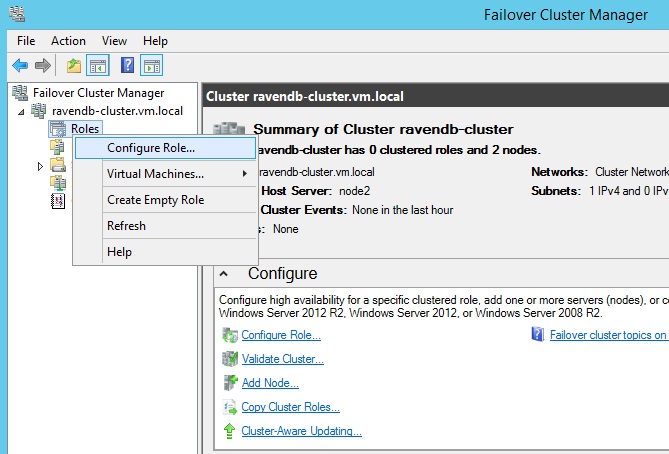Open the Help question mark toolbar icon
This screenshot has height=454, width=669.
coord(127,65)
